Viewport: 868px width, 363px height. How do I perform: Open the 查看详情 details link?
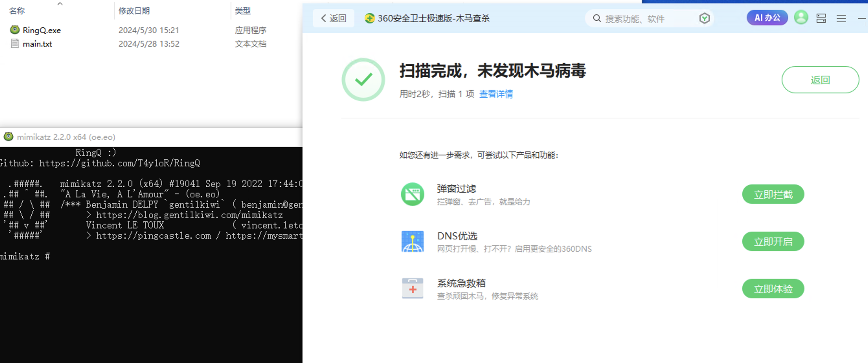[x=496, y=94]
